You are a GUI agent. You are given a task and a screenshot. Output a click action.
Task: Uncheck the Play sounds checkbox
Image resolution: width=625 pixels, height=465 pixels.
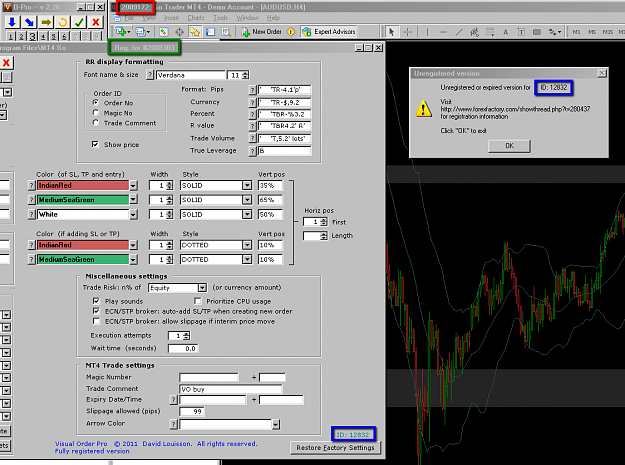(96, 301)
